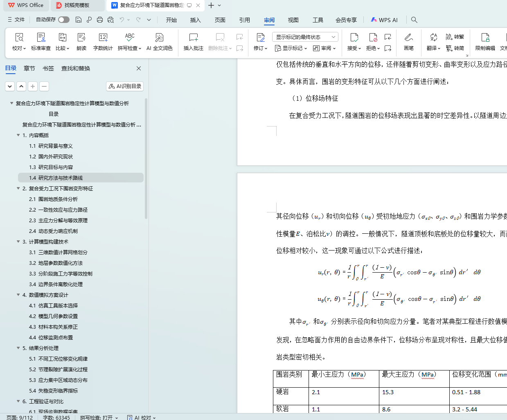Click the restrict editing (限制编辑) icon
Screen dimensions: 507x420
485,38
